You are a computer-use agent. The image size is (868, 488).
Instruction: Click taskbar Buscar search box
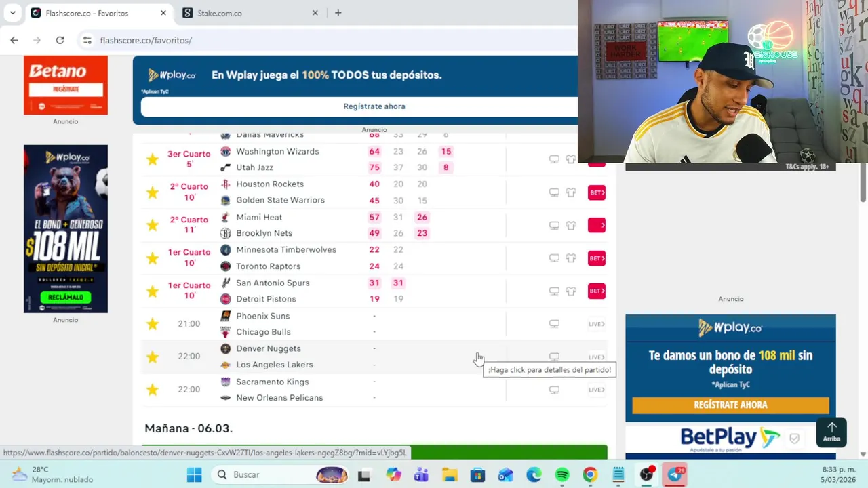(x=281, y=474)
